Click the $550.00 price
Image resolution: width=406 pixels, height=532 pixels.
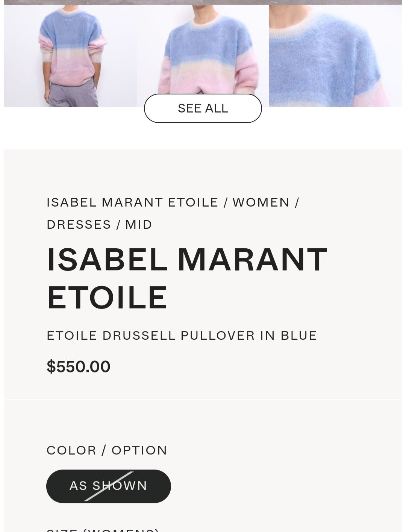coord(79,366)
